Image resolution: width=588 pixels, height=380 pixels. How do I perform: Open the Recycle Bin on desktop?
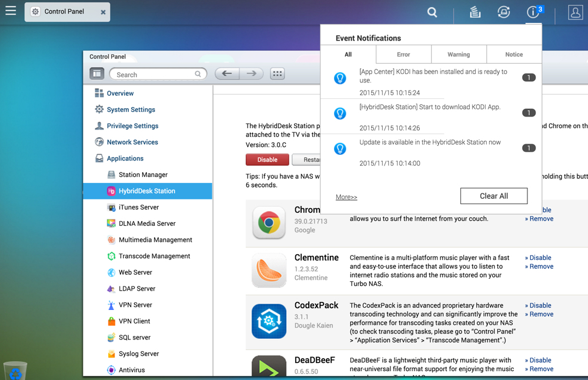pos(15,371)
